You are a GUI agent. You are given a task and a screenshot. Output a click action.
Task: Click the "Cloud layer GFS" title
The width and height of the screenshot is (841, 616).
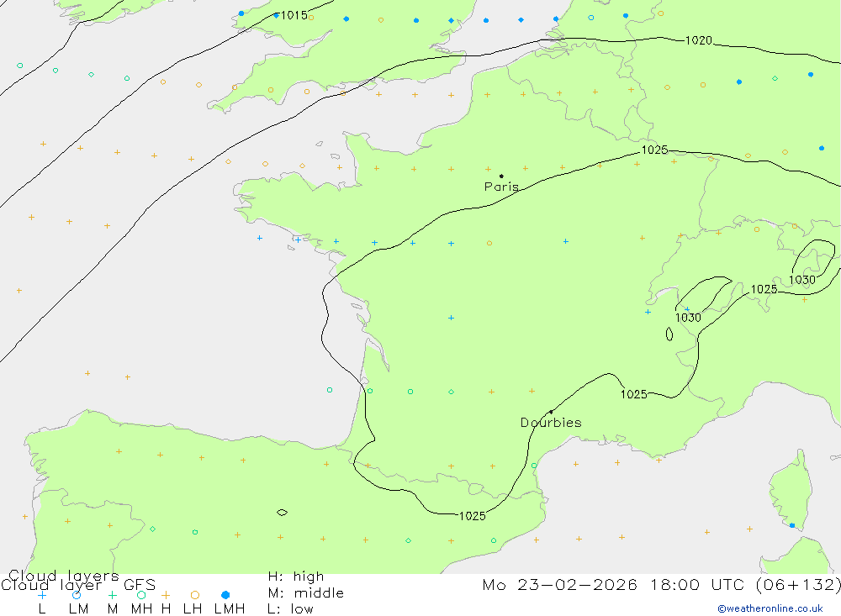coord(78,584)
